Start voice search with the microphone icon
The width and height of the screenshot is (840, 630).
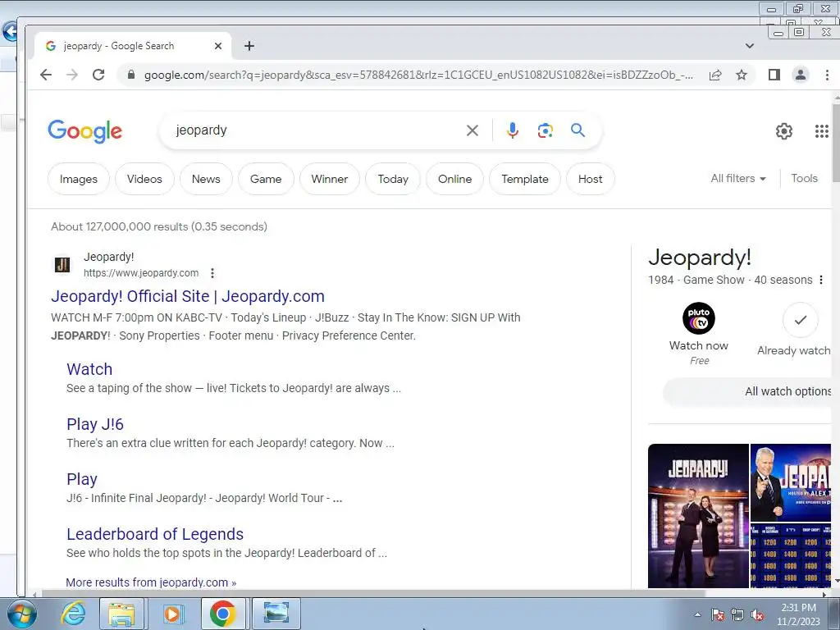(x=513, y=130)
